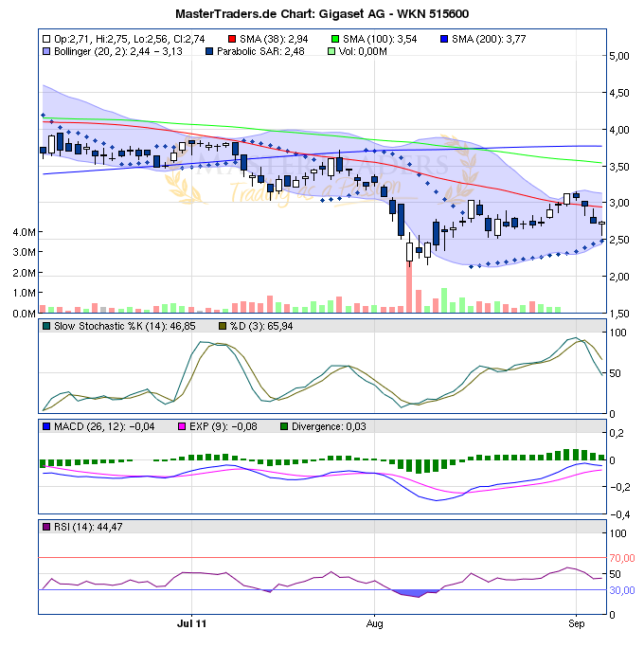The height and width of the screenshot is (648, 644).
Task: Click the 2,00 price axis label
Action: pos(619,277)
